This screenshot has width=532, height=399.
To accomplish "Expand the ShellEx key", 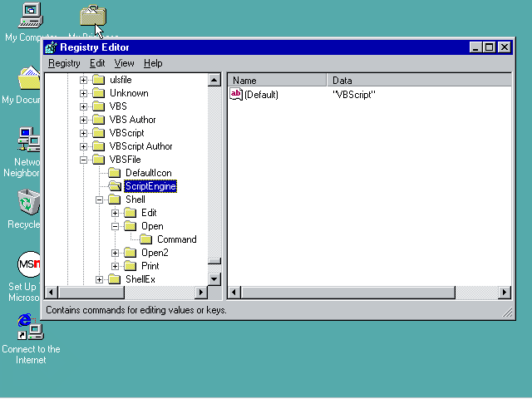I will point(99,279).
